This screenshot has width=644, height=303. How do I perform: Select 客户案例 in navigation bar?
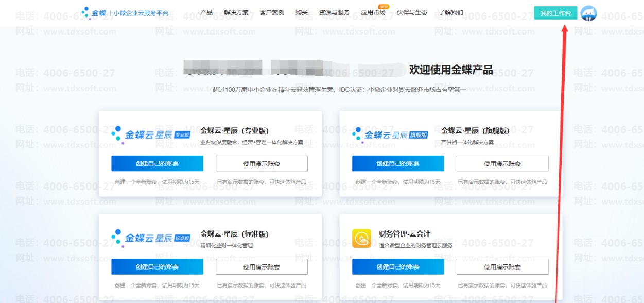272,12
